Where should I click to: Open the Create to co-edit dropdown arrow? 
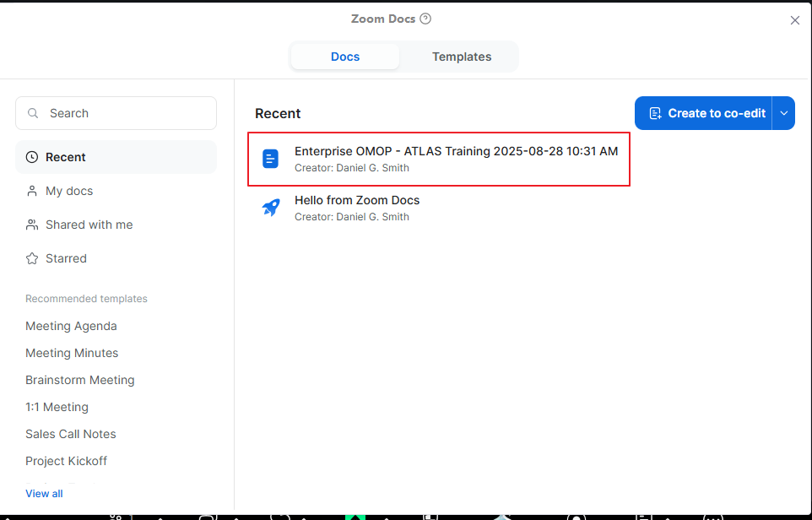pos(783,112)
